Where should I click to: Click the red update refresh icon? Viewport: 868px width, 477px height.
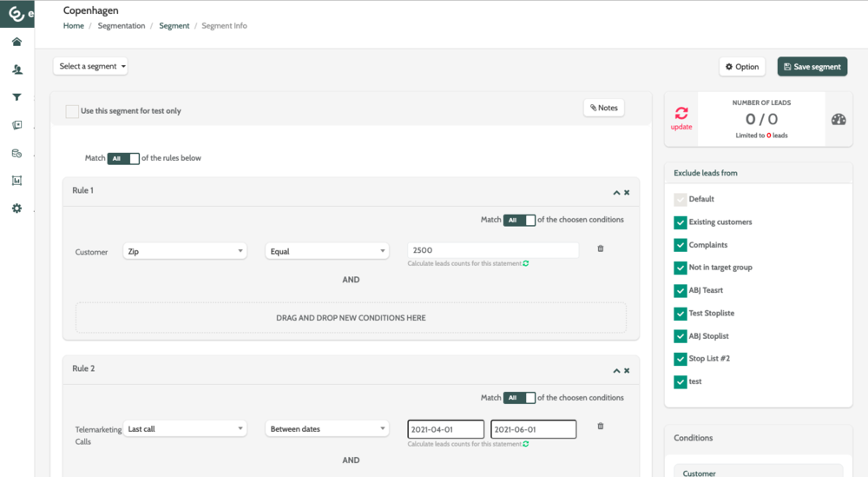tap(681, 114)
